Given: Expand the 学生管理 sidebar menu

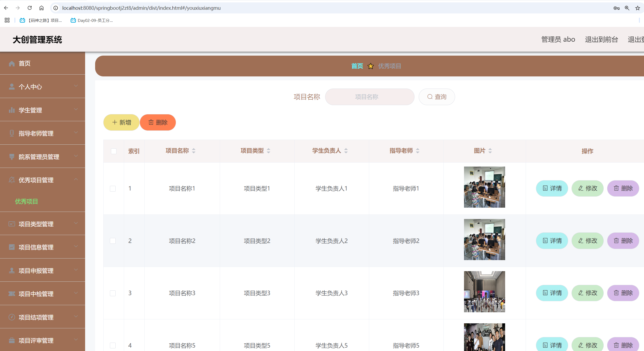Looking at the screenshot, I should pyautogui.click(x=42, y=110).
